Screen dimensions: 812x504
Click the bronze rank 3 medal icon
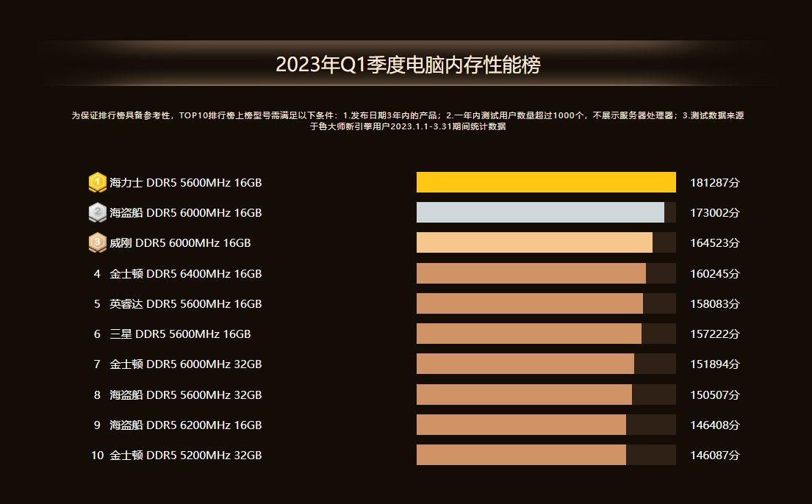coord(97,242)
